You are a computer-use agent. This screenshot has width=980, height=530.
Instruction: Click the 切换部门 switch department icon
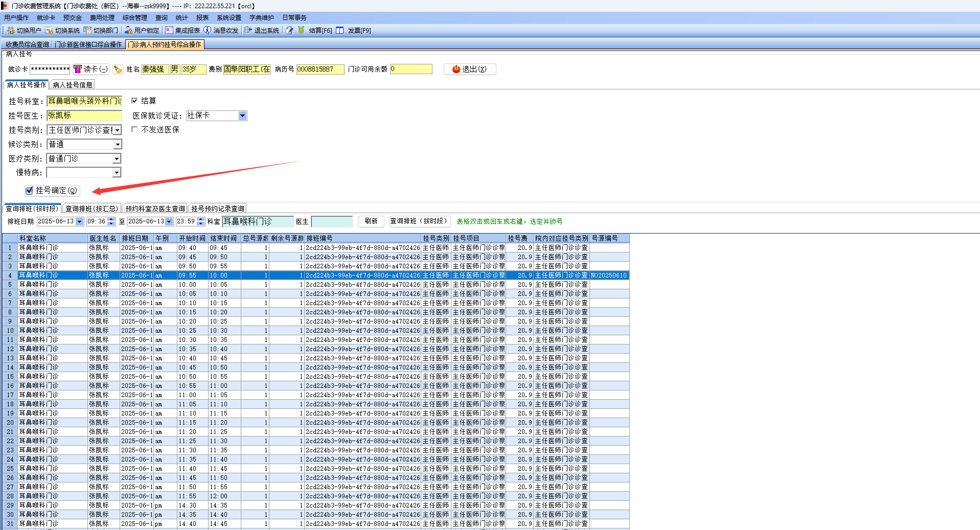point(87,31)
